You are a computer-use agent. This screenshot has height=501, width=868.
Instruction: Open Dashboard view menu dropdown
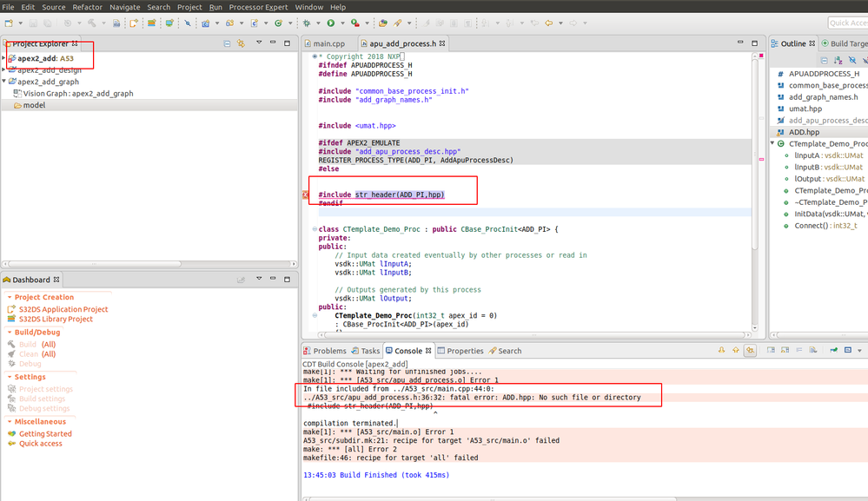pos(259,279)
